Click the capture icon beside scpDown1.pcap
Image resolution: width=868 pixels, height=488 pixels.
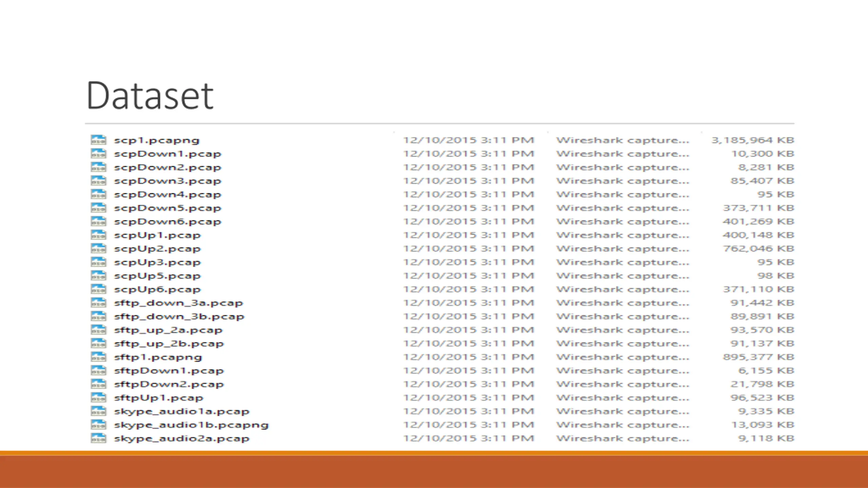coord(98,154)
